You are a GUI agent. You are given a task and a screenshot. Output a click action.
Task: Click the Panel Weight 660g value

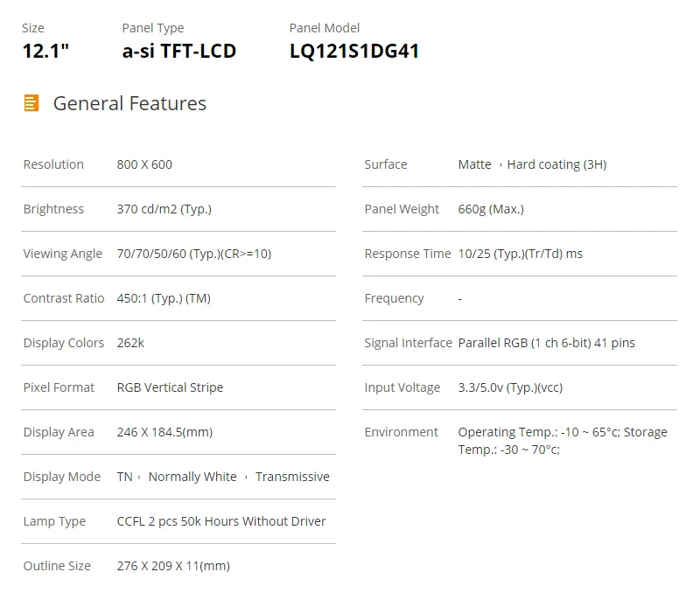(491, 209)
